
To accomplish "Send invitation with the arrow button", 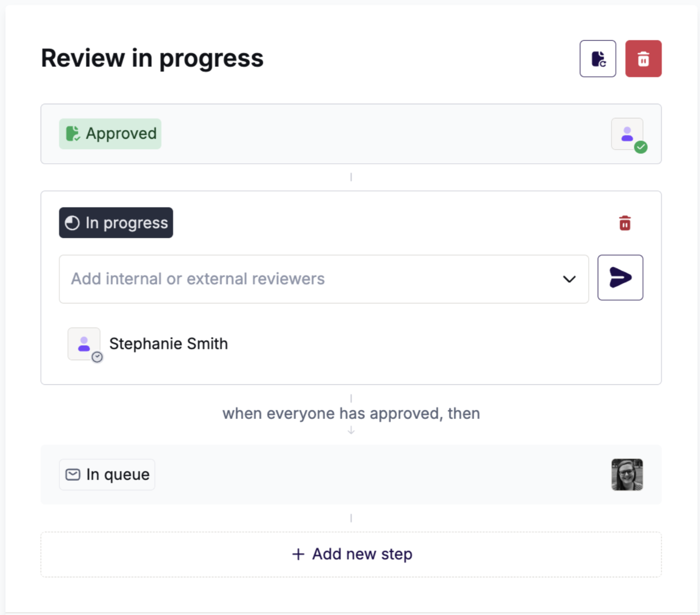I will (620, 277).
